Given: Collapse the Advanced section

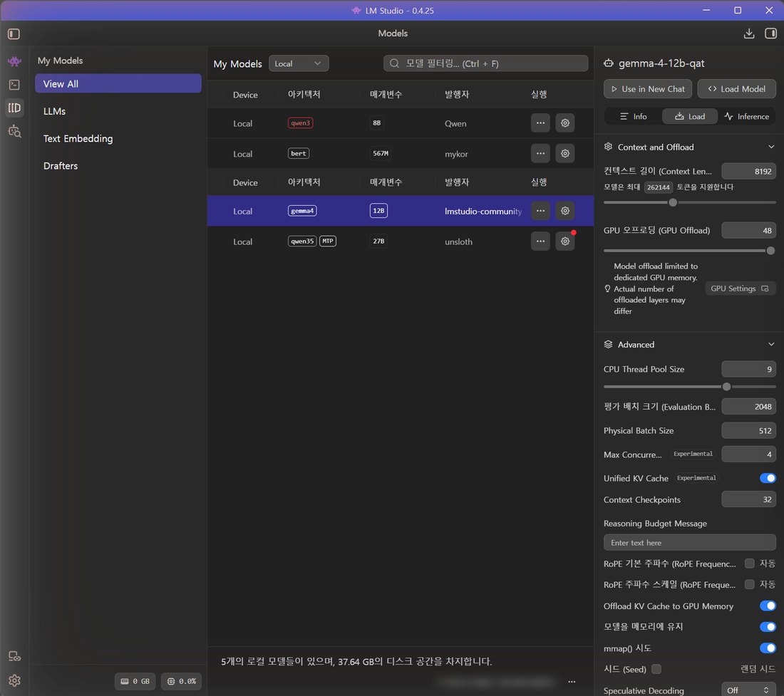Looking at the screenshot, I should coord(771,344).
